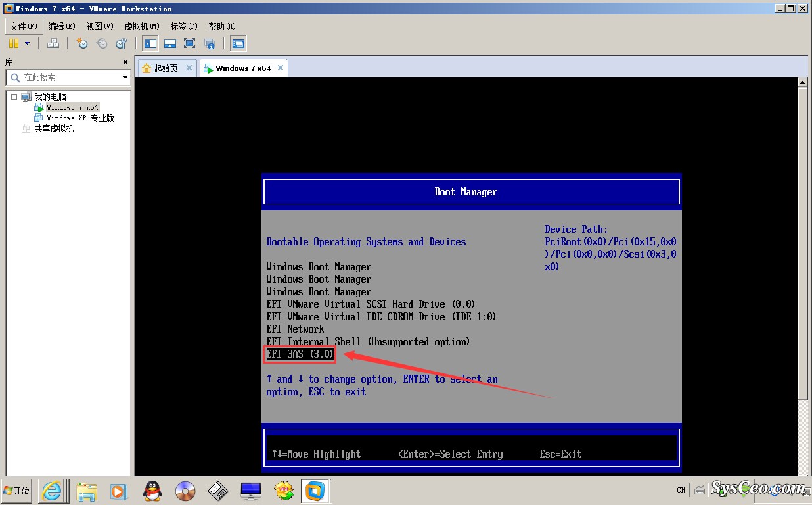
Task: Select the third Windows Boot Manager entry
Action: point(319,292)
